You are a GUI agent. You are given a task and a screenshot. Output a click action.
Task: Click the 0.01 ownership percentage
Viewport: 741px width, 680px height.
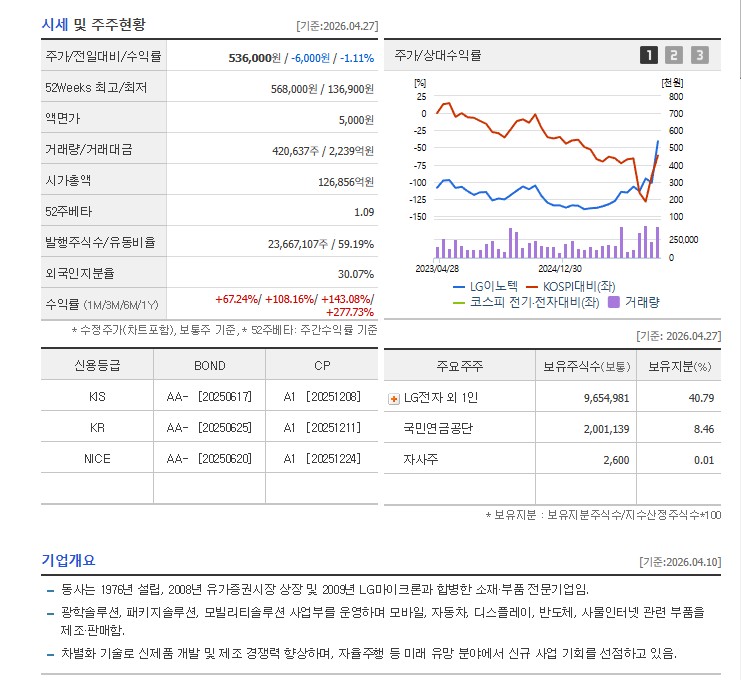pyautogui.click(x=704, y=460)
